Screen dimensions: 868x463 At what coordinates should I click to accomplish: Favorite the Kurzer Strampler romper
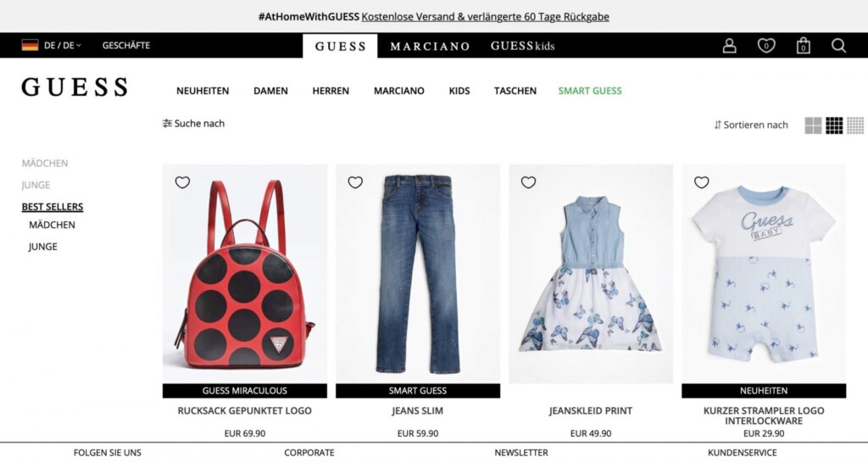(x=701, y=182)
